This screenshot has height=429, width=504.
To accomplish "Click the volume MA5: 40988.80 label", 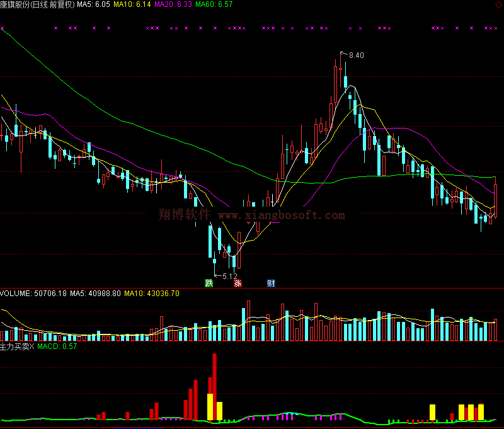I will pyautogui.click(x=96, y=294).
